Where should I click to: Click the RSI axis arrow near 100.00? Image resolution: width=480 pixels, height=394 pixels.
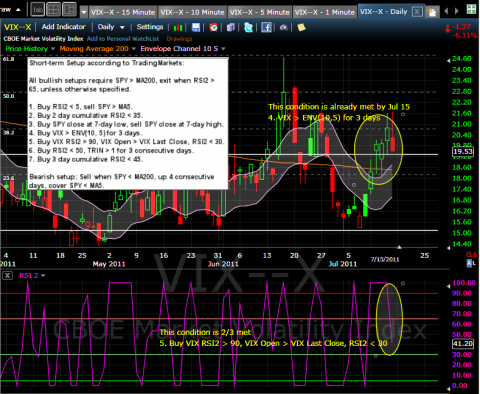pos(448,286)
